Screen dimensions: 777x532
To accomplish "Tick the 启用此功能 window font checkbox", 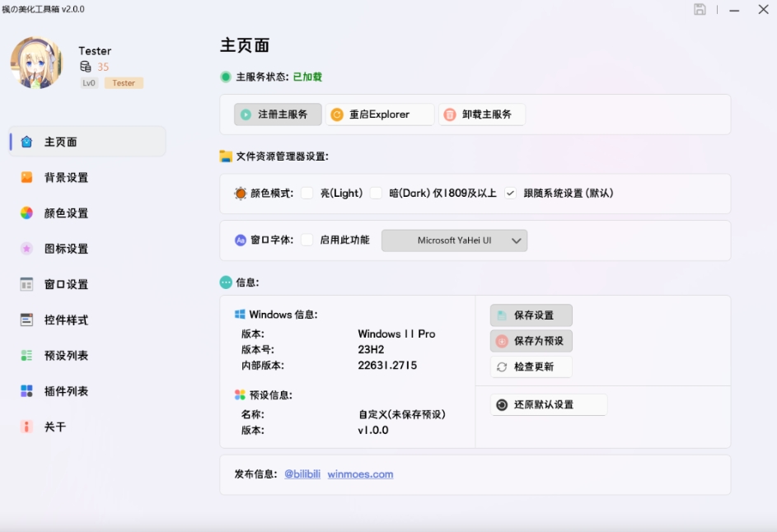I will 307,240.
